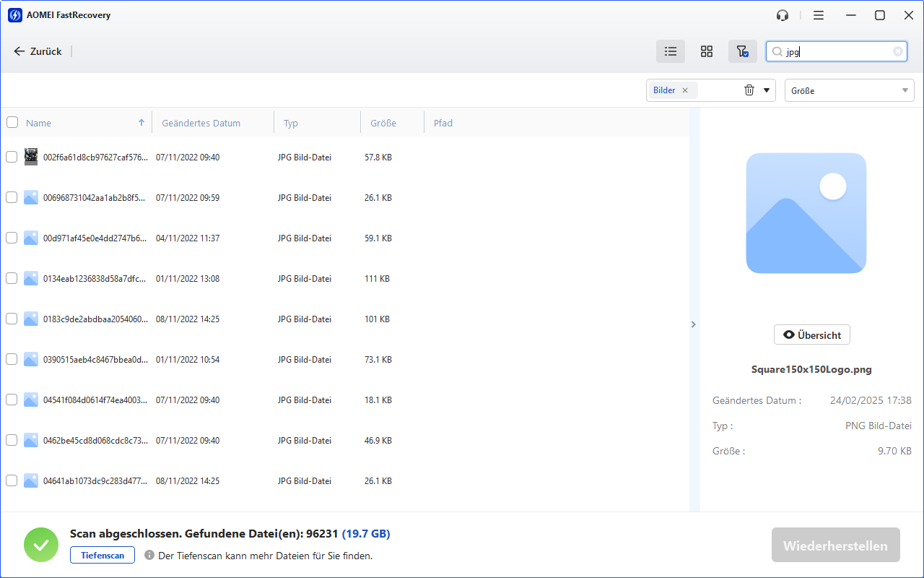The width and height of the screenshot is (924, 578).
Task: Sort by Größe column header
Action: coord(383,123)
